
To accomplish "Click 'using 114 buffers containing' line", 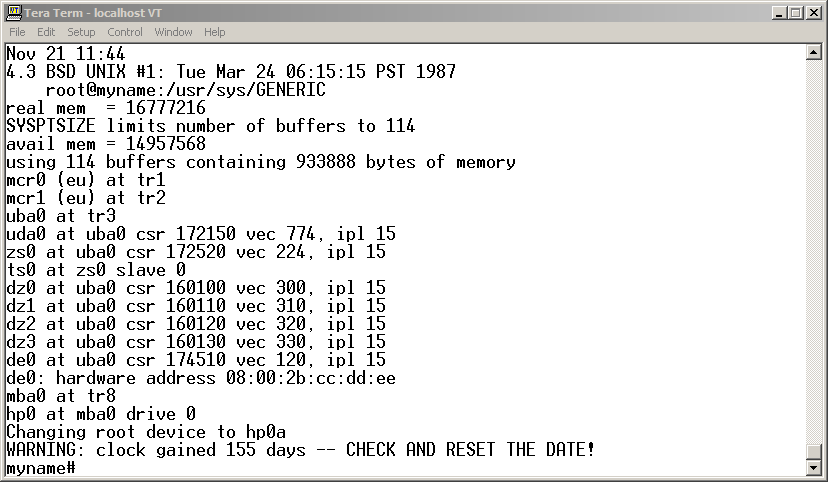I will click(x=261, y=162).
